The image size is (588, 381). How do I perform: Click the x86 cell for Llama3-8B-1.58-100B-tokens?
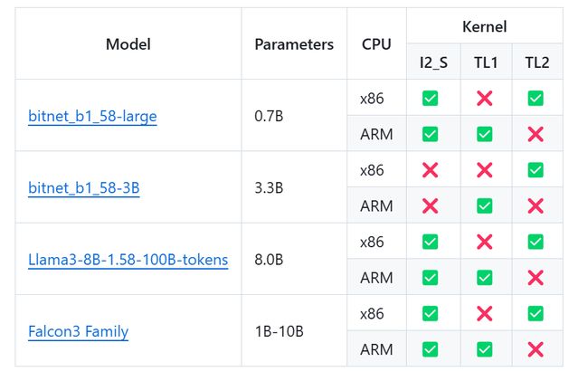click(376, 242)
